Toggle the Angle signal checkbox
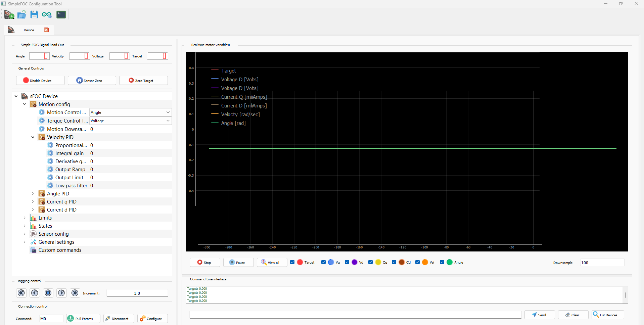Image resolution: width=644 pixels, height=325 pixels. (x=442, y=262)
